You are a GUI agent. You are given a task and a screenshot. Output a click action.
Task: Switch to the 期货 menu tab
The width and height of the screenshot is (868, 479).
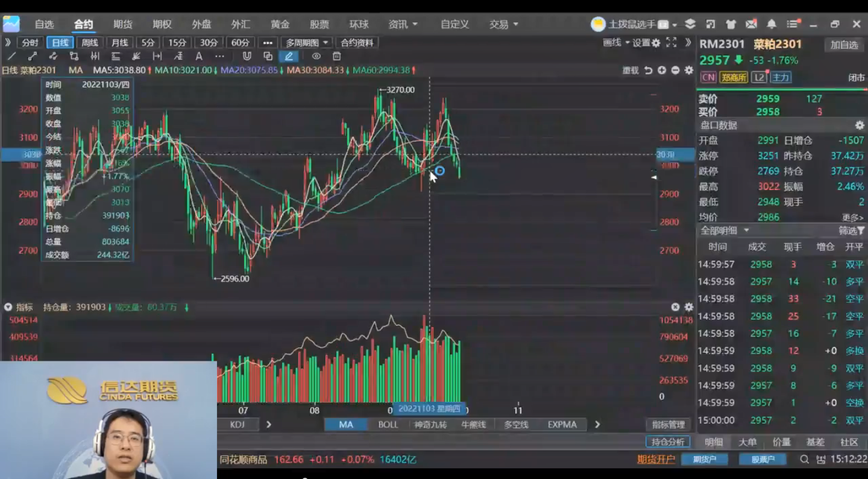pos(122,24)
